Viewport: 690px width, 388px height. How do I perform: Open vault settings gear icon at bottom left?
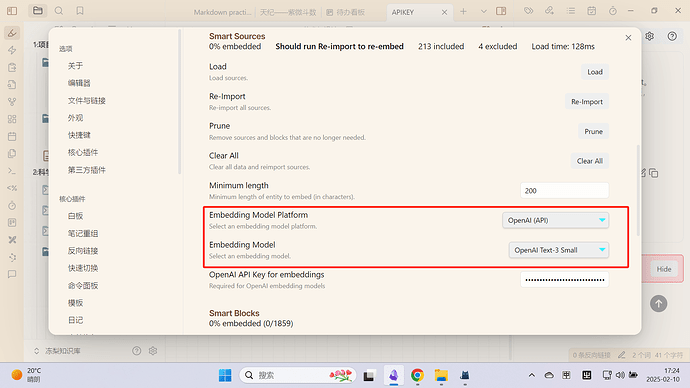[x=153, y=351]
